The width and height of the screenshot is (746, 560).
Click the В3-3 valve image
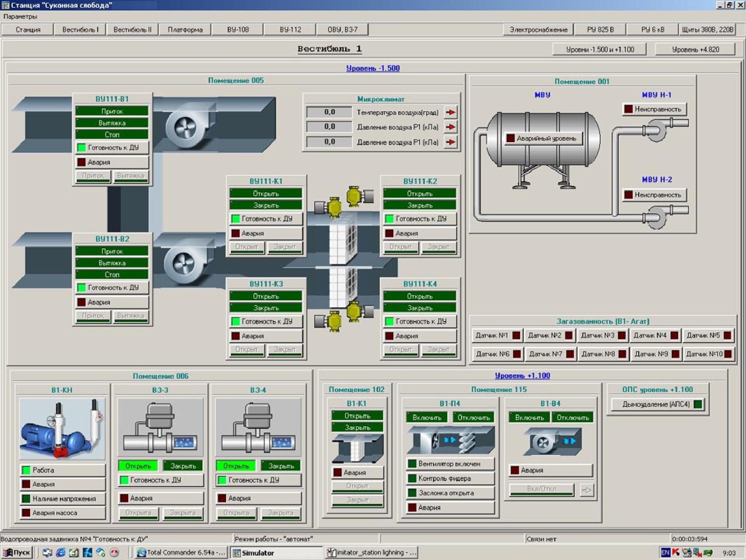(160, 427)
